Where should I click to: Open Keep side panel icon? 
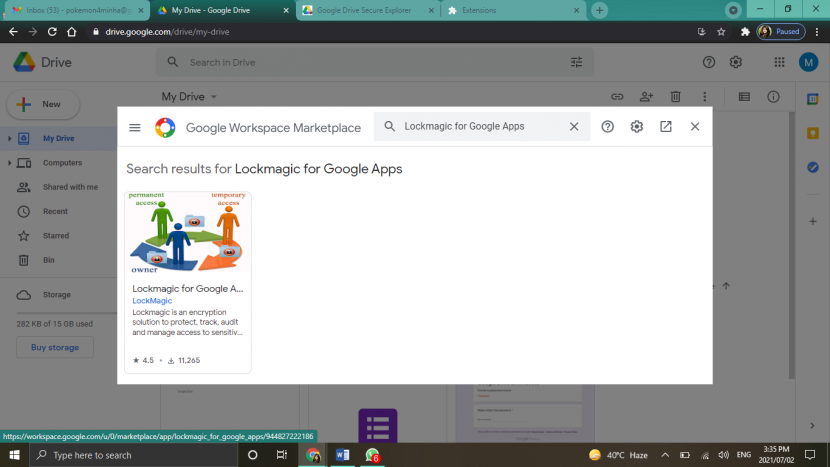click(x=813, y=133)
